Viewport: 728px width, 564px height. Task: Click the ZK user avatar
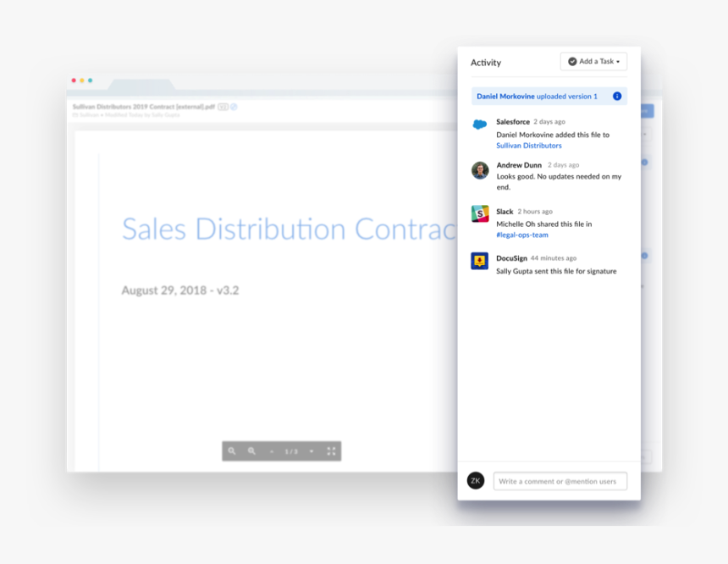[476, 480]
